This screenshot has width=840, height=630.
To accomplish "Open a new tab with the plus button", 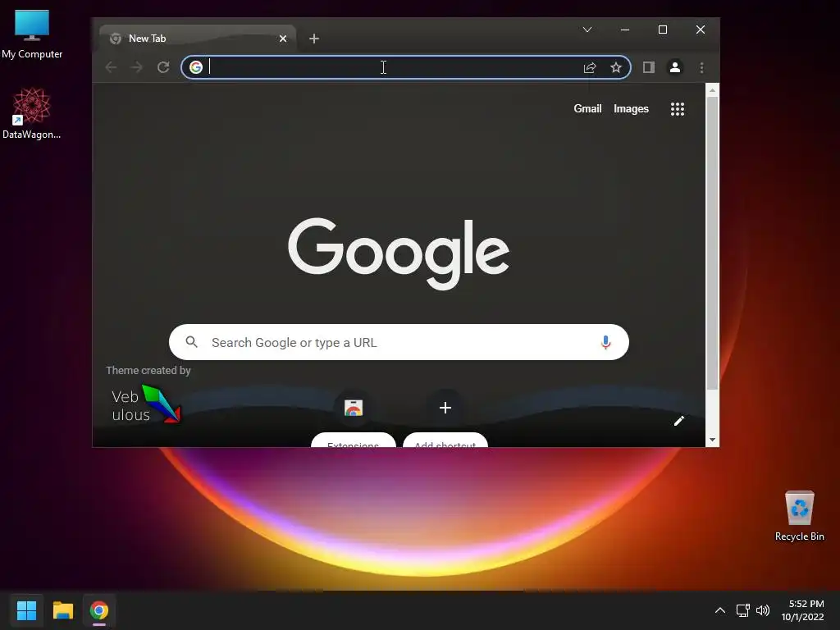I will coord(314,39).
